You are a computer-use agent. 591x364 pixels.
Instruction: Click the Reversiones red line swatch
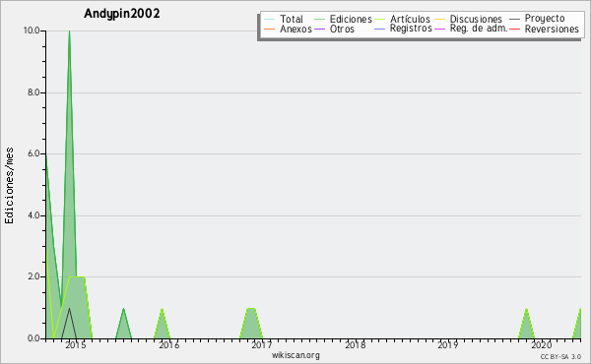[x=515, y=29]
